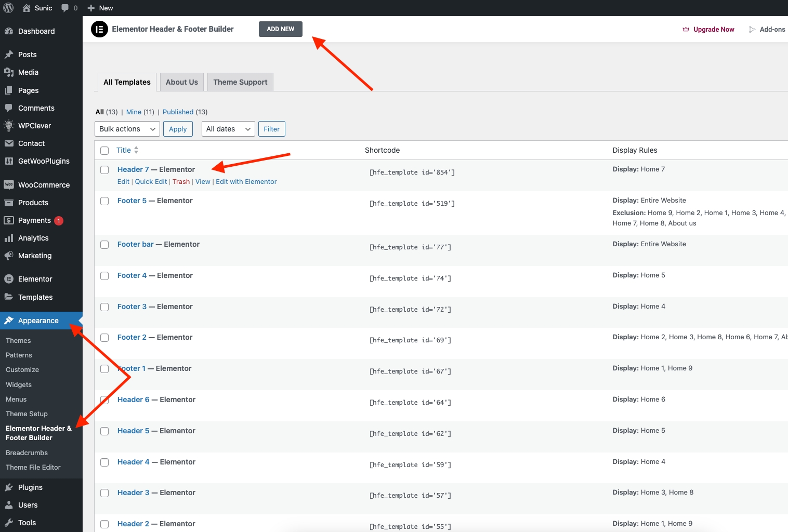Select the Footer bar template checkbox
The image size is (788, 532).
pyautogui.click(x=104, y=245)
